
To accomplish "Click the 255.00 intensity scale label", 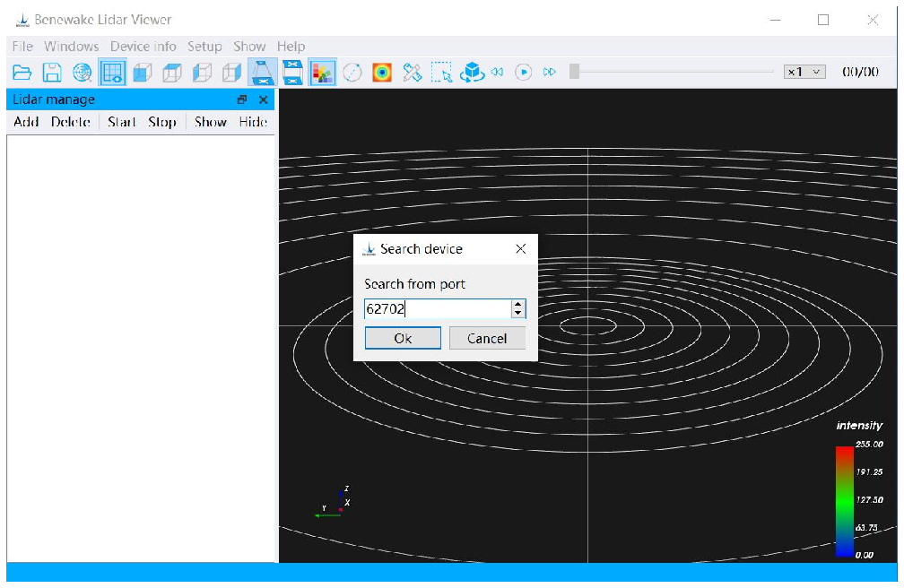I will pos(869,445).
